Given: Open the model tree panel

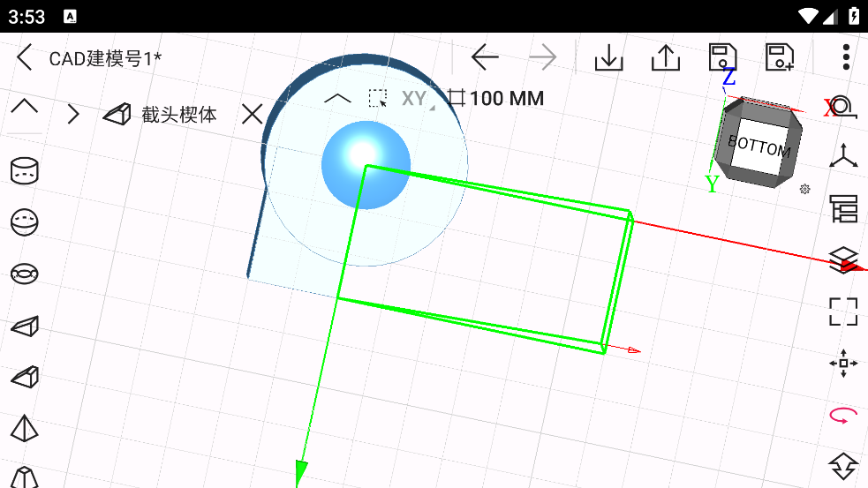Looking at the screenshot, I should [x=843, y=208].
